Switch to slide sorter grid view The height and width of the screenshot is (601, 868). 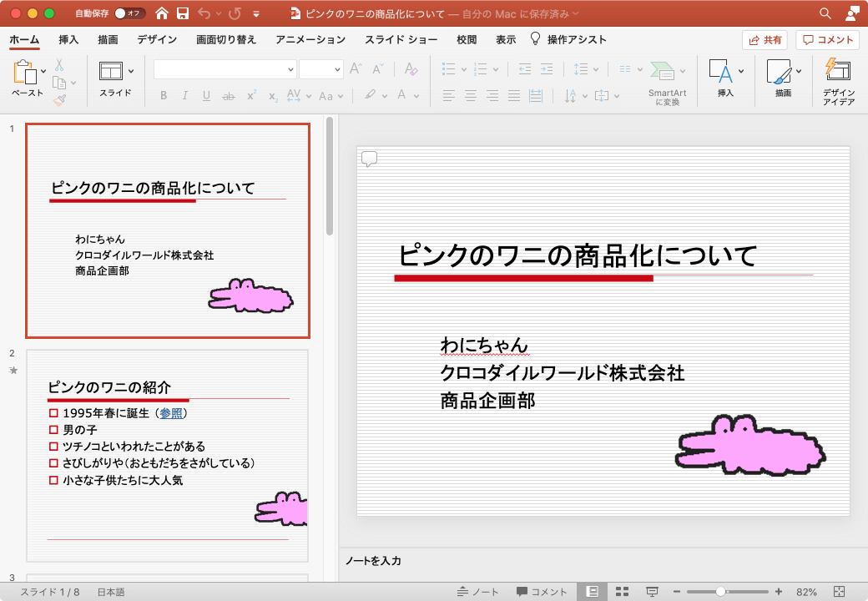point(622,591)
